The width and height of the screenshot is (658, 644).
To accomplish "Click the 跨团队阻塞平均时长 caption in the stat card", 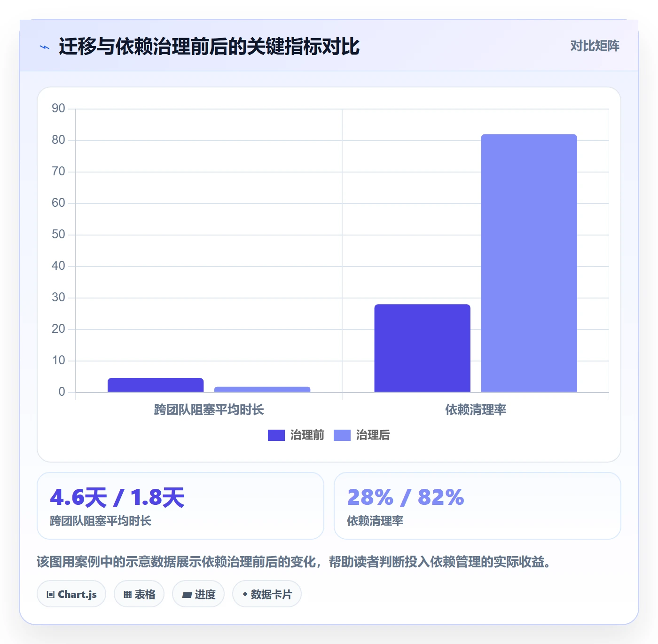I will coord(101,521).
